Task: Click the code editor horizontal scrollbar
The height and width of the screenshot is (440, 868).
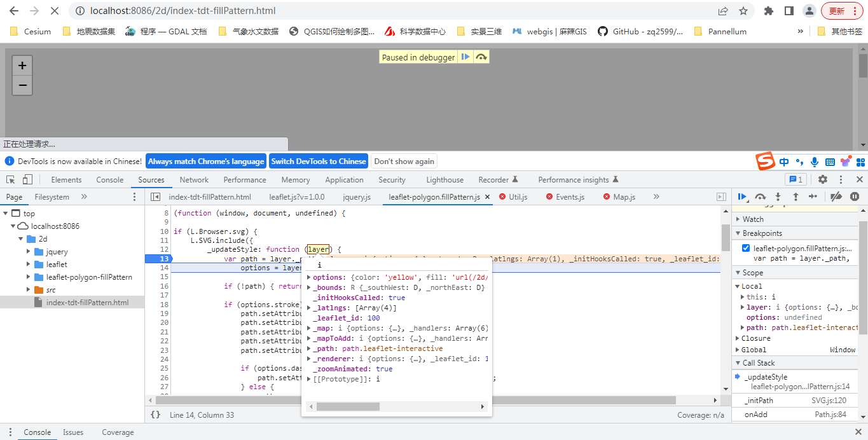Action: 417,401
